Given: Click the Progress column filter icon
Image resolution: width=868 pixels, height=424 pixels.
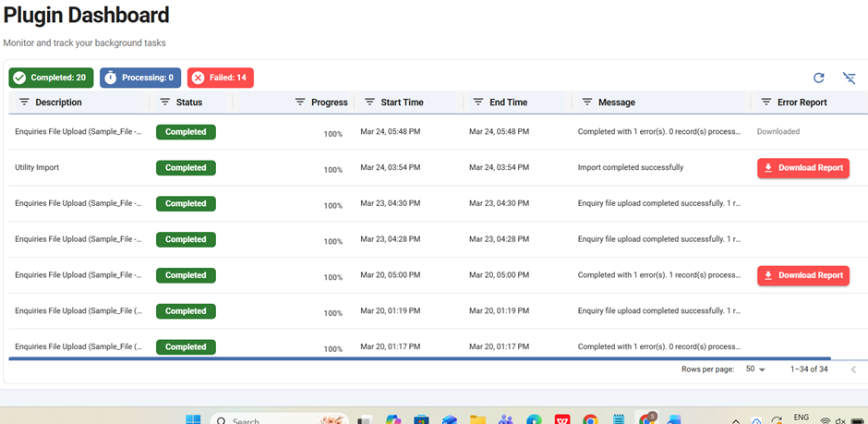Looking at the screenshot, I should coord(300,103).
